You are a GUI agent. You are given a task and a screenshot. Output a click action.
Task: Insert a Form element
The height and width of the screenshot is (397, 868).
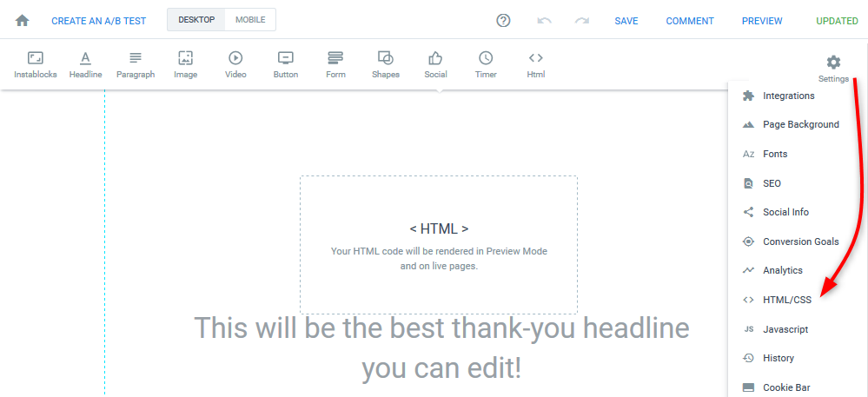click(x=335, y=65)
